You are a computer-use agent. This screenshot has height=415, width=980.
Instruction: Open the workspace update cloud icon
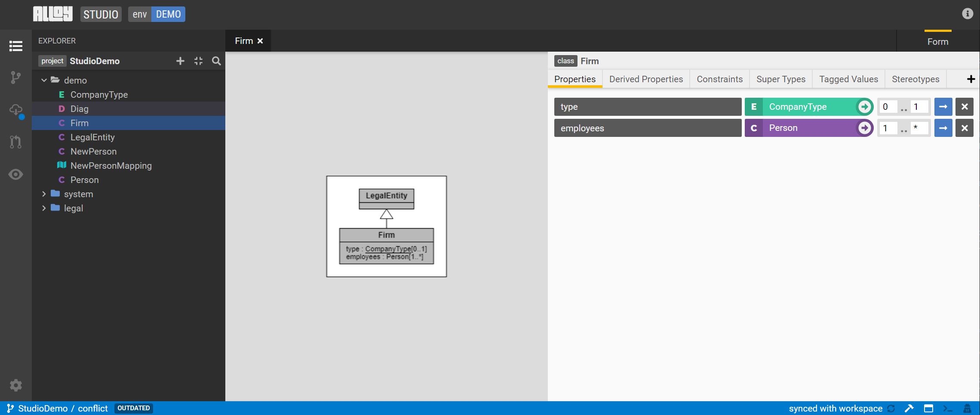(x=16, y=110)
